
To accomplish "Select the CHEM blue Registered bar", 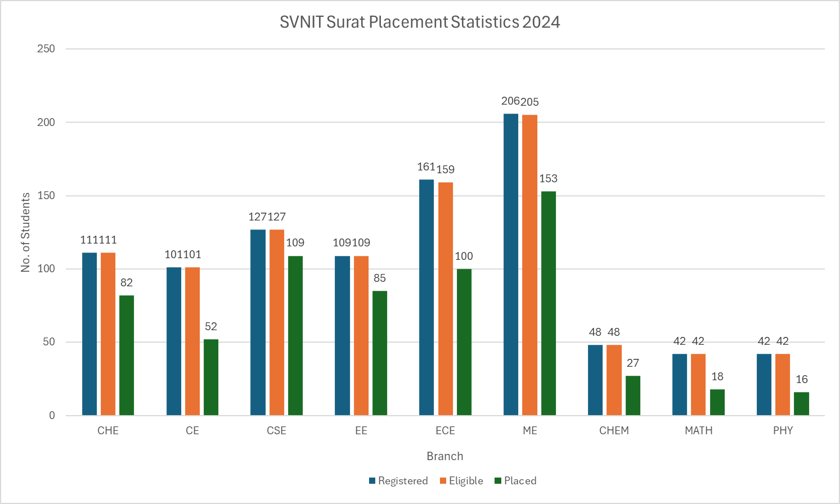I will click(595, 380).
